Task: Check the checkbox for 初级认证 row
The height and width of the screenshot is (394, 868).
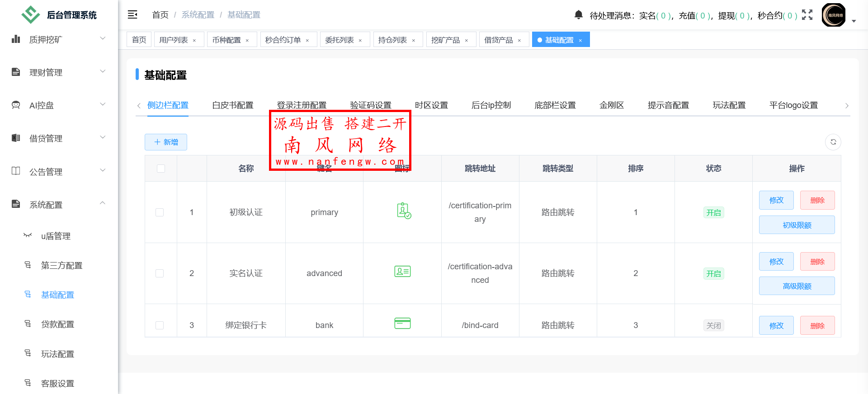Action: tap(160, 212)
